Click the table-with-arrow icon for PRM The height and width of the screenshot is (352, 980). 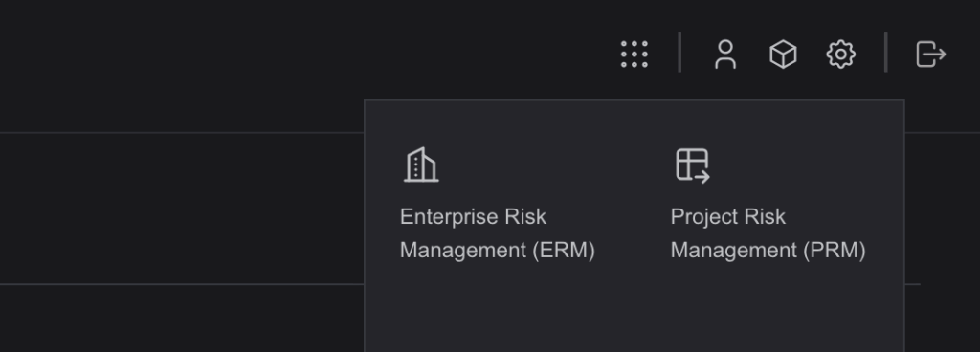click(693, 165)
